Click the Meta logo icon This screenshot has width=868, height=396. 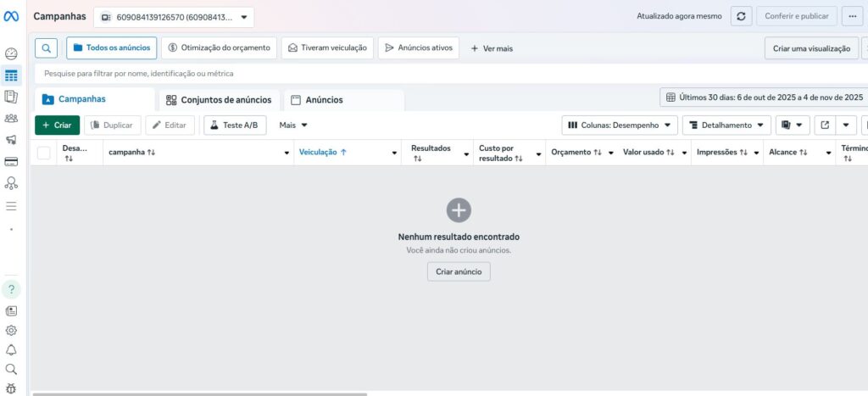click(11, 16)
